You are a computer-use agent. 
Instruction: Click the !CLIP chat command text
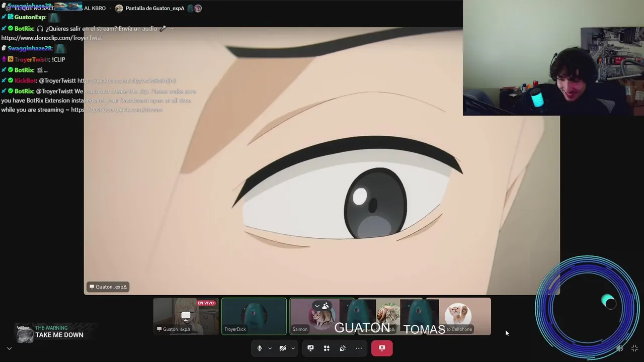point(58,59)
